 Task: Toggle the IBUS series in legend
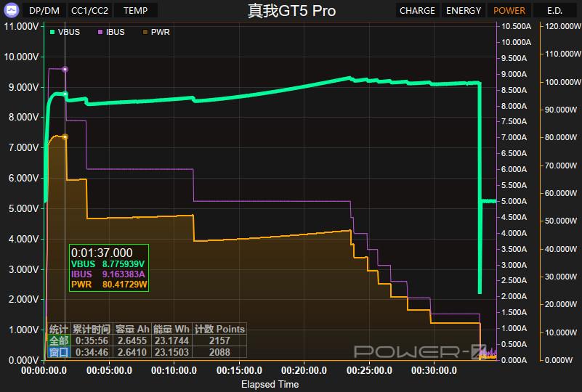pos(111,32)
